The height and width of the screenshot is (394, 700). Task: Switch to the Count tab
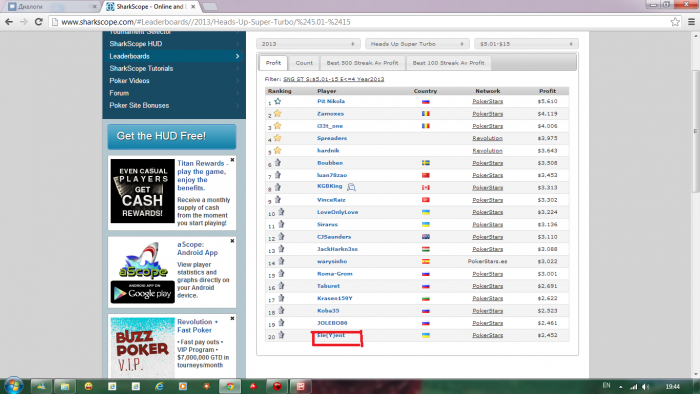304,63
